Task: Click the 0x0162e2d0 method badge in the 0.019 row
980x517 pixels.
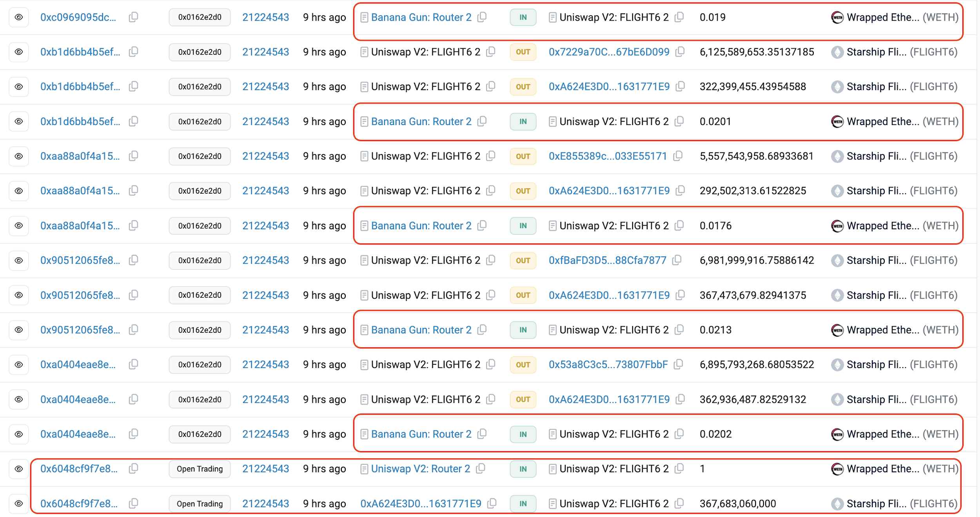Action: click(200, 17)
